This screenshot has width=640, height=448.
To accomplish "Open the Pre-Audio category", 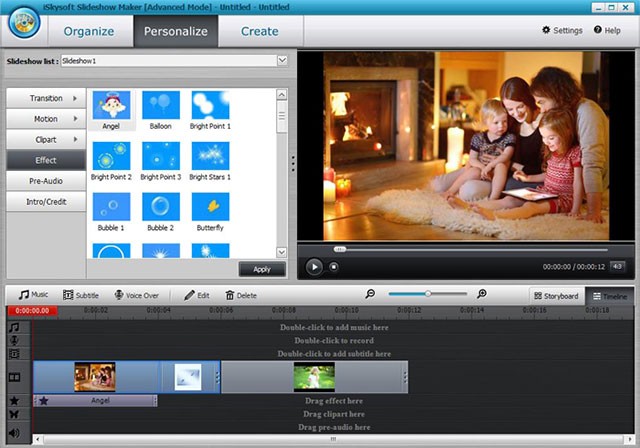I will pos(46,181).
